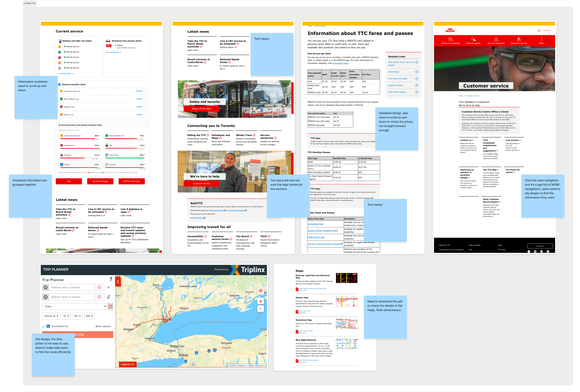Collapse the trip planner side panel arrow
Image resolution: width=580 pixels, height=392 pixels.
pyautogui.click(x=118, y=281)
